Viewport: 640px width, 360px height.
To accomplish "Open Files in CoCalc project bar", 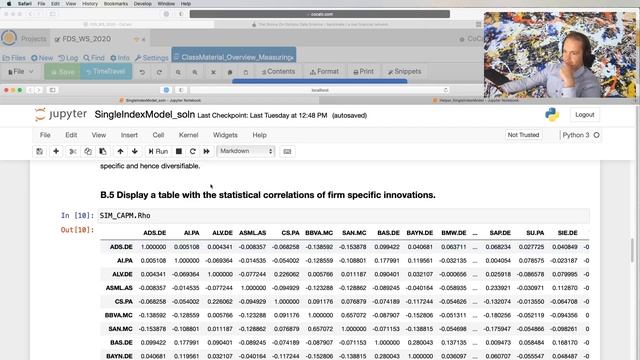I will click(x=14, y=58).
